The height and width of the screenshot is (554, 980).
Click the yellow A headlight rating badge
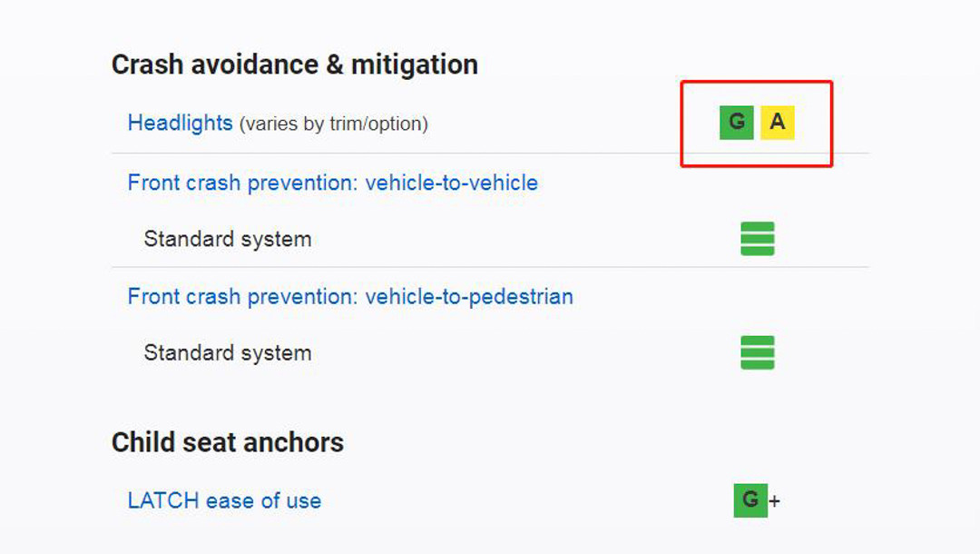tap(778, 123)
